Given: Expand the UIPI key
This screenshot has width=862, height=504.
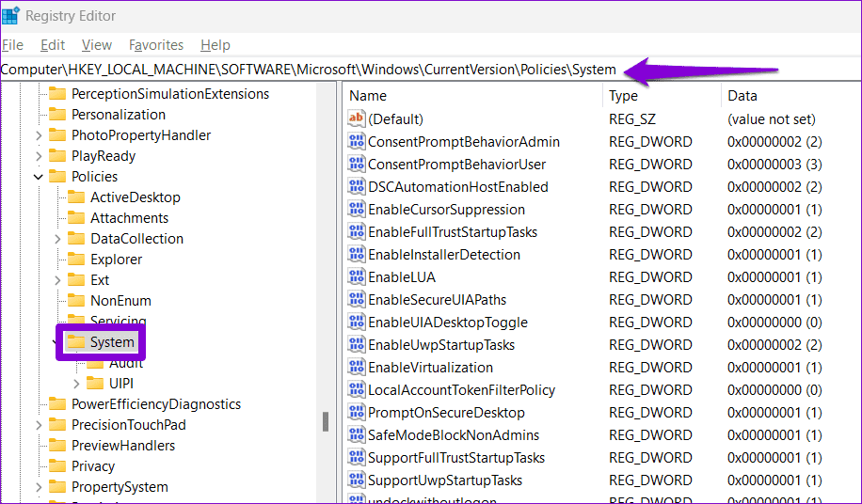Looking at the screenshot, I should tap(76, 384).
